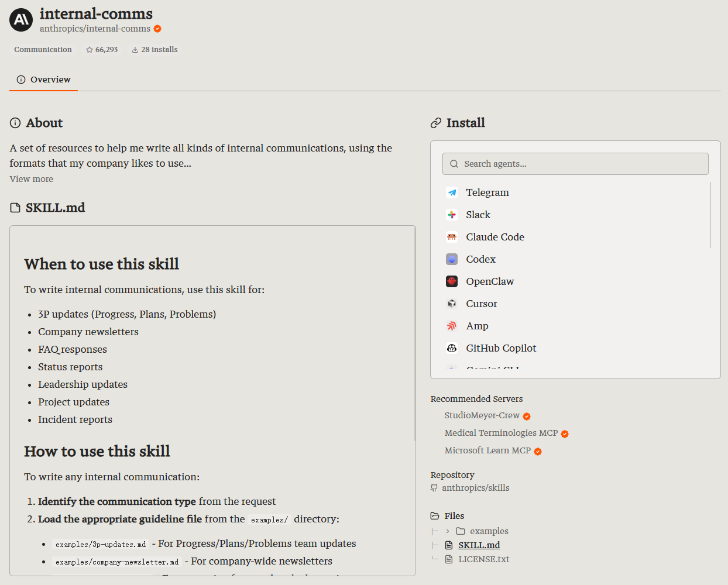Click verified badge beside Medical Terminologies MCP
The height and width of the screenshot is (585, 728).
(x=565, y=434)
